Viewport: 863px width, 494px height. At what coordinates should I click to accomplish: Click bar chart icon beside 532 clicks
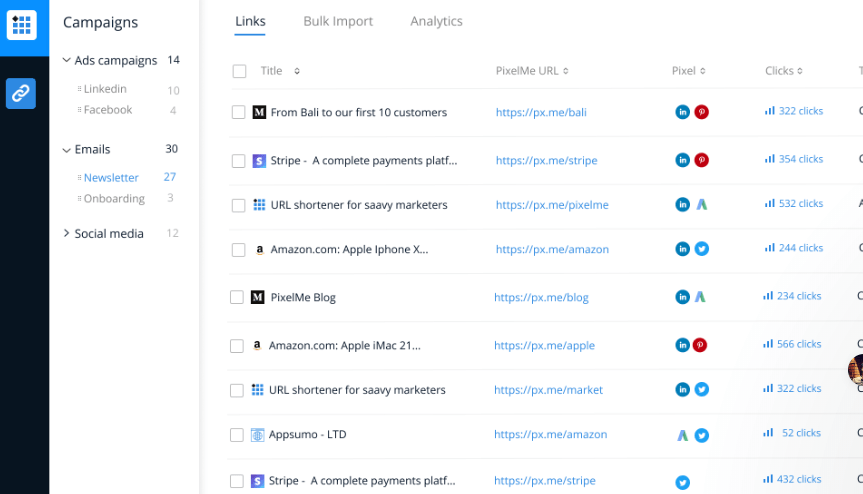coord(769,204)
